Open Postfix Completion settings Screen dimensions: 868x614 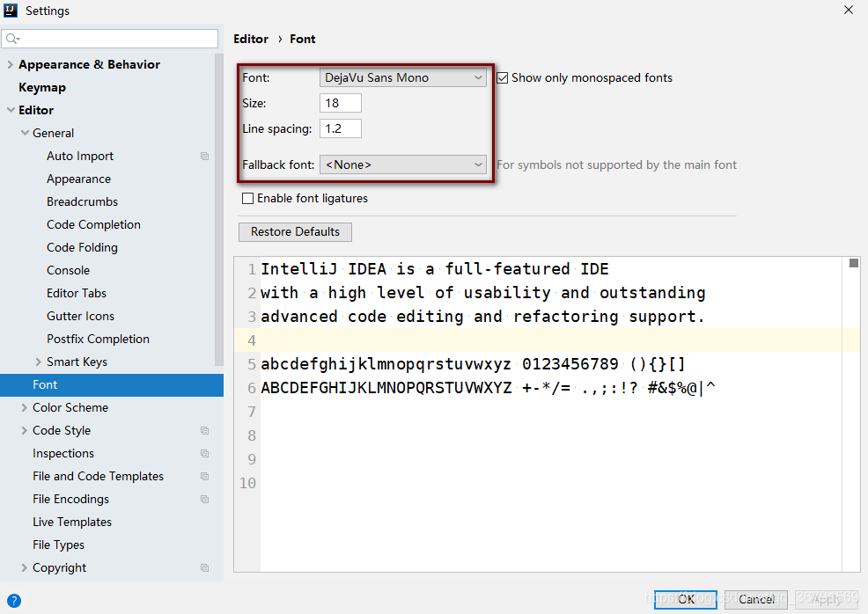(98, 339)
